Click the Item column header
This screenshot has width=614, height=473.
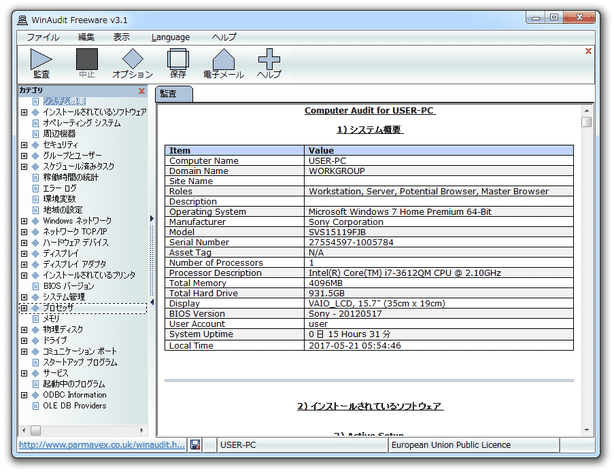[x=235, y=151]
